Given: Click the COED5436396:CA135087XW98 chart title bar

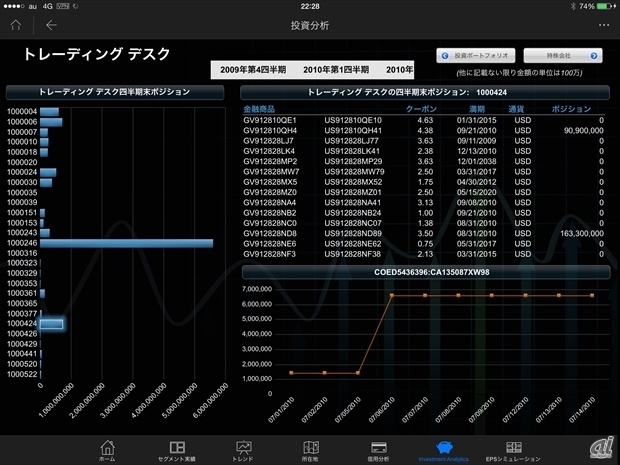Looking at the screenshot, I should point(426,272).
